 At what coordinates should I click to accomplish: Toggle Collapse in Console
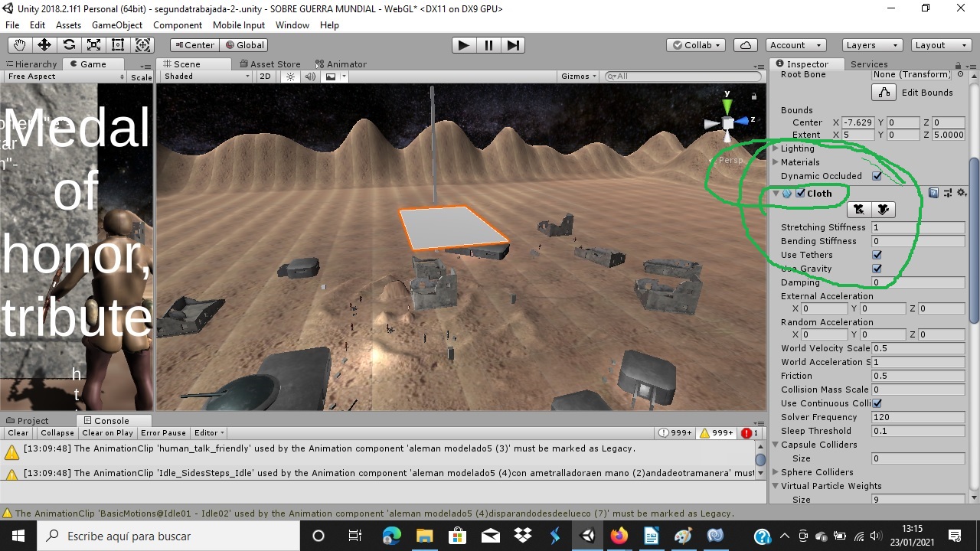point(57,433)
